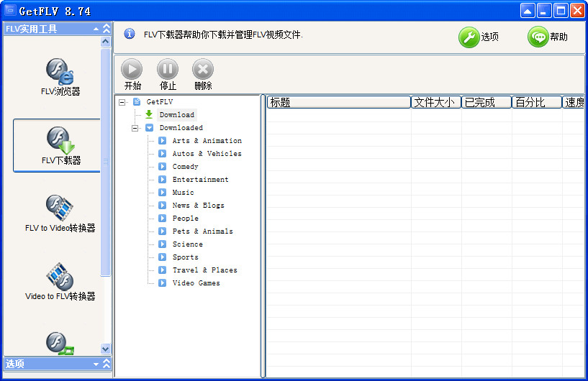Collapse the FLV实用工具 panel with double chevron

107,29
